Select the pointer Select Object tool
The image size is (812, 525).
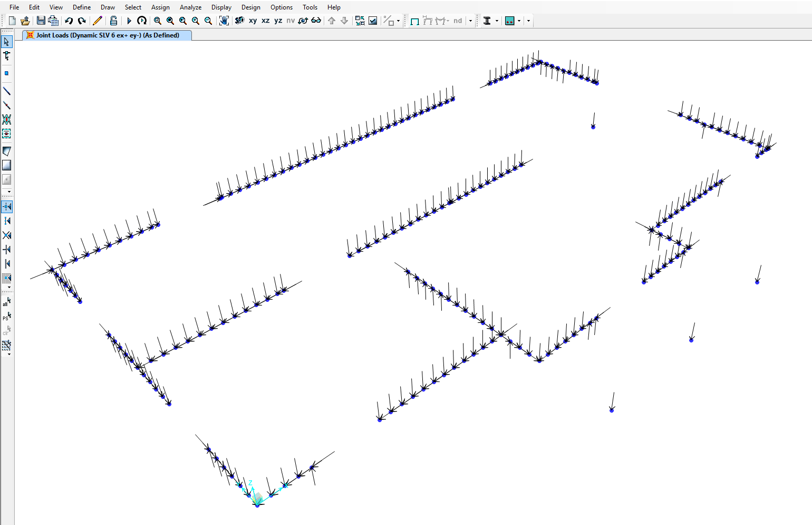7,41
